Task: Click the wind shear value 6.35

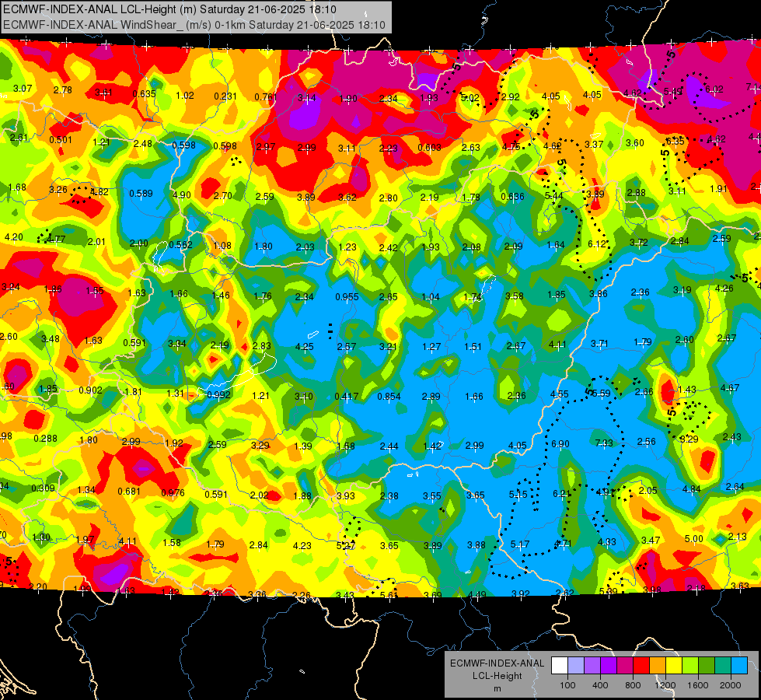Action: coord(675,141)
